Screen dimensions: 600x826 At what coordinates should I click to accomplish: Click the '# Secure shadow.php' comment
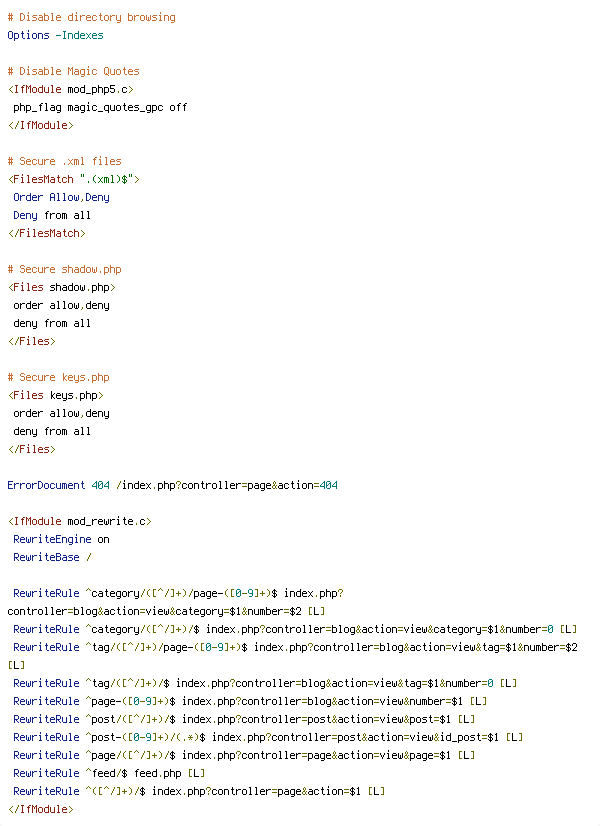point(65,269)
